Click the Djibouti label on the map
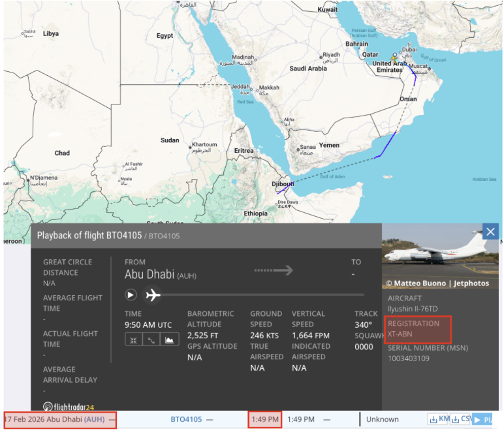The height and width of the screenshot is (431, 504). tap(283, 184)
